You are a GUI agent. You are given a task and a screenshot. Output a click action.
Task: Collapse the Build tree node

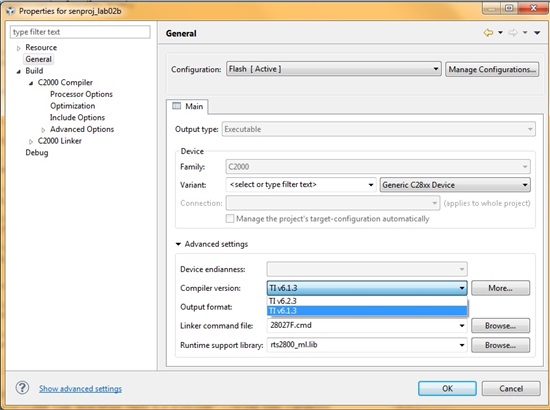coord(18,72)
